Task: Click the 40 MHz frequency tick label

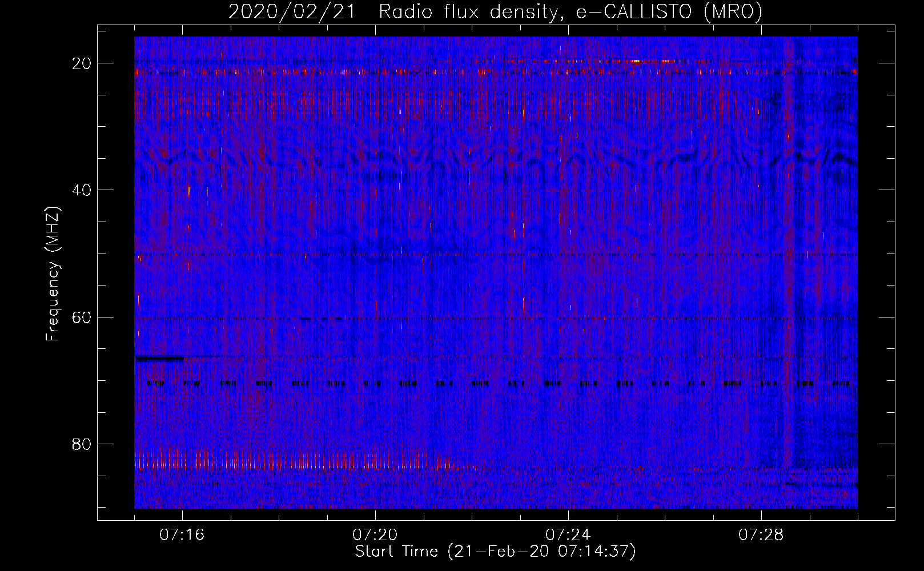Action: 82,190
